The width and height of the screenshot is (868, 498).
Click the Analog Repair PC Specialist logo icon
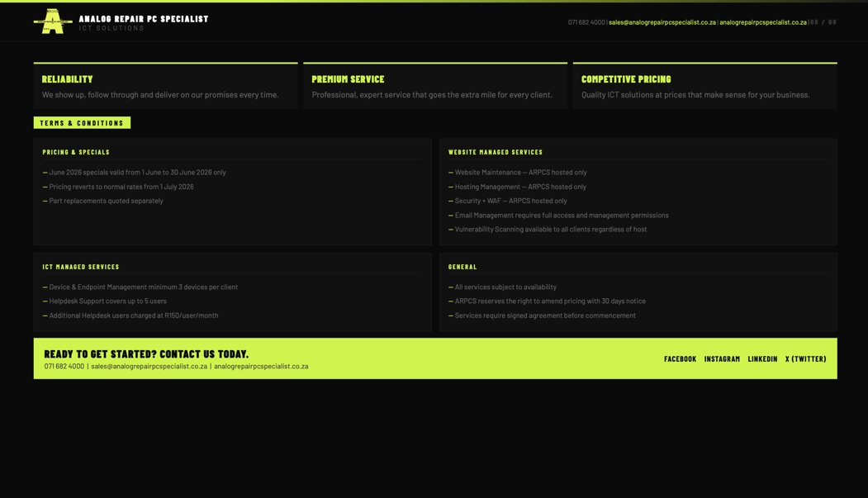tap(53, 21)
